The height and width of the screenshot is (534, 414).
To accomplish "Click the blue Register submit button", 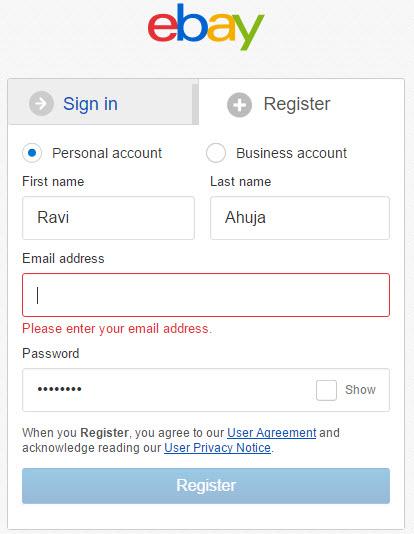I will [x=206, y=486].
